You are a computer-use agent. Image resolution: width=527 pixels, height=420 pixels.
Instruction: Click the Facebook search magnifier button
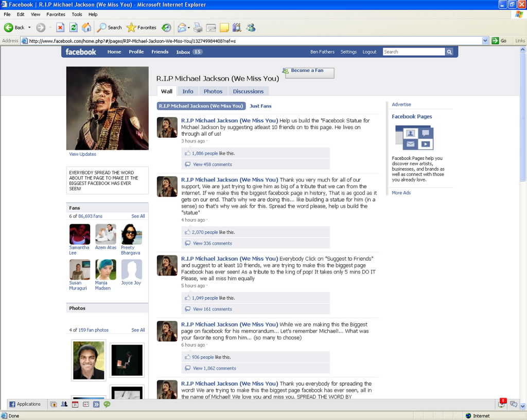click(x=449, y=52)
